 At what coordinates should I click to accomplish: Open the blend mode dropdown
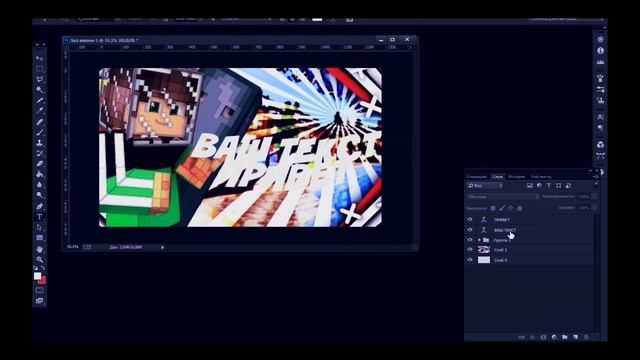[503, 197]
